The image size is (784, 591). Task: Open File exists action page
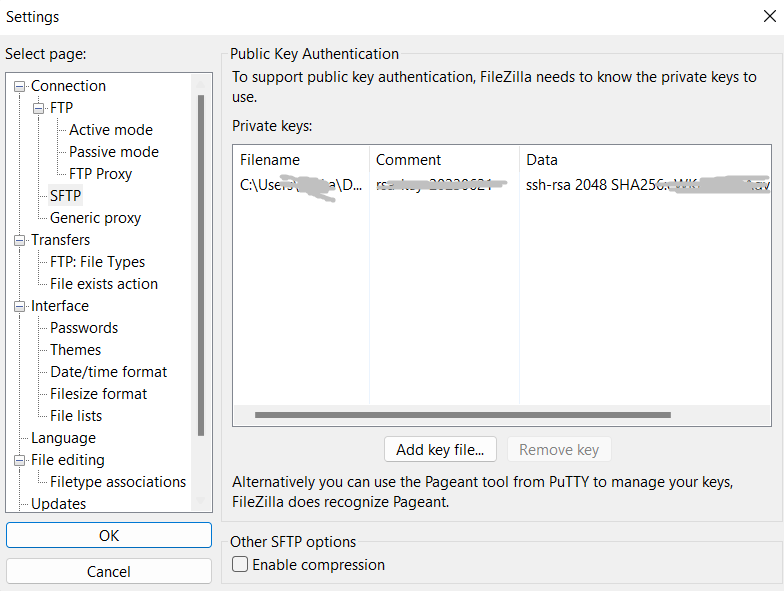[104, 284]
